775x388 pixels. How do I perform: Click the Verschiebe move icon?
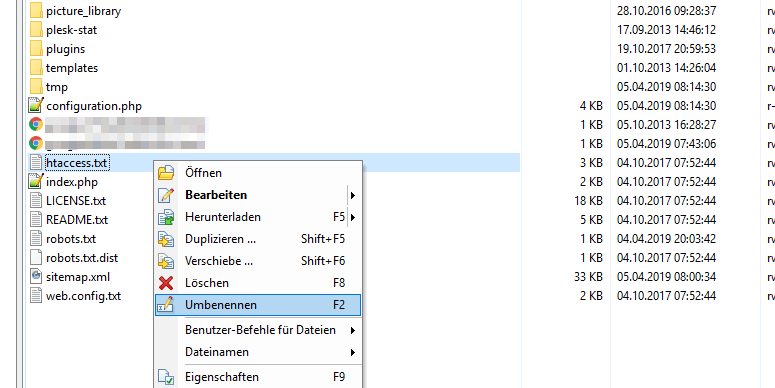(x=166, y=261)
